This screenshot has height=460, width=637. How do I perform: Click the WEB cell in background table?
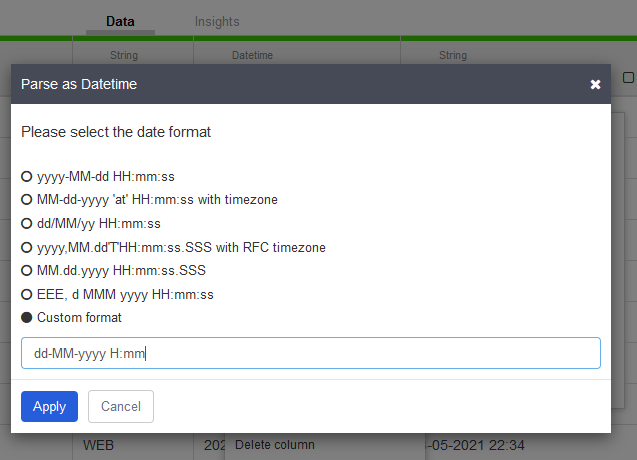point(98,445)
